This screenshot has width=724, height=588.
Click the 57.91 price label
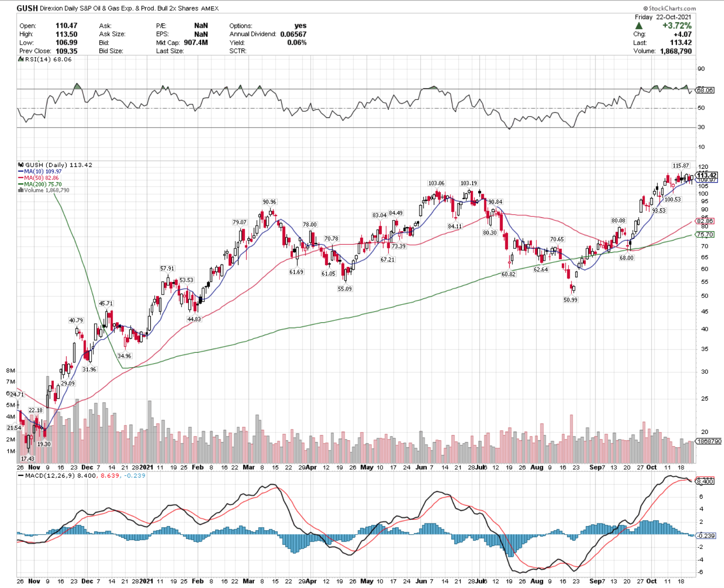pos(167,269)
